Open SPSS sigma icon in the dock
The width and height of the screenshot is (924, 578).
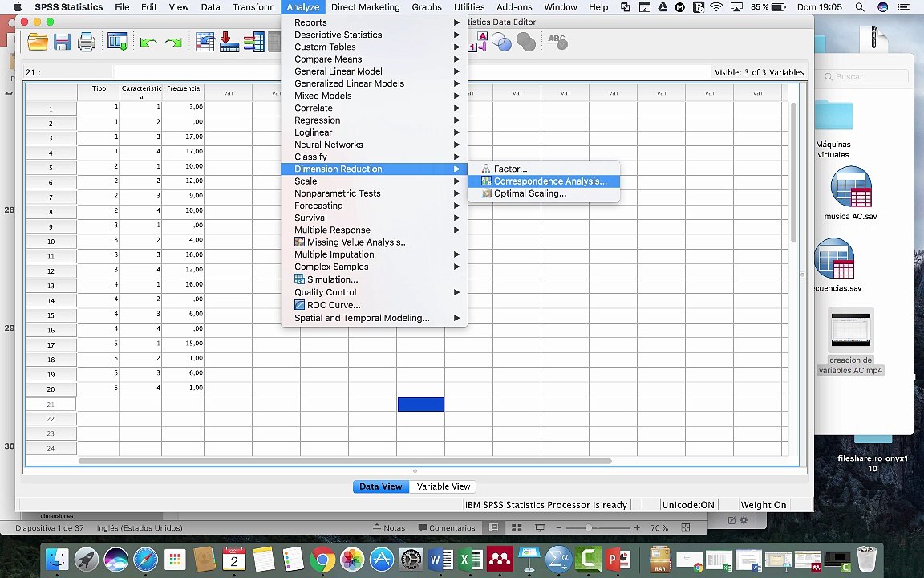point(558,560)
